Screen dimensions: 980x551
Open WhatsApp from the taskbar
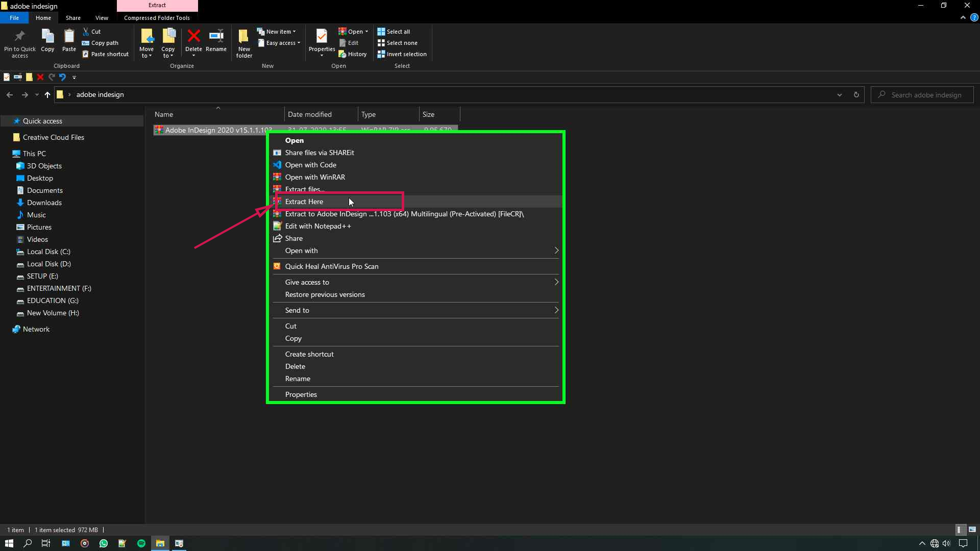pyautogui.click(x=103, y=543)
